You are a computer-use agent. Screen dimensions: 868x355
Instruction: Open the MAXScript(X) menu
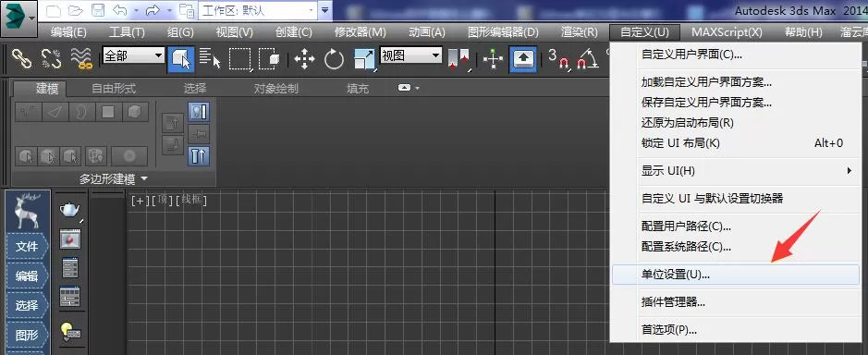tap(727, 32)
